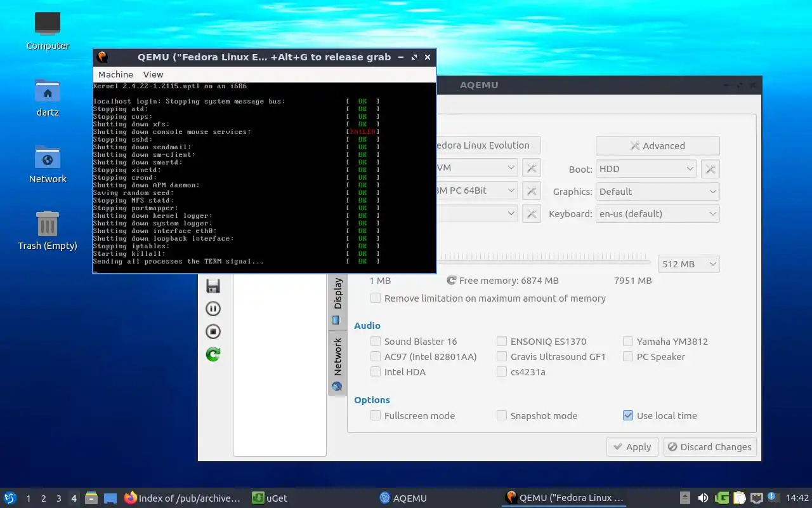Open the Keyboard en-us (default) dropdown
Image resolution: width=812 pixels, height=508 pixels.
(657, 213)
